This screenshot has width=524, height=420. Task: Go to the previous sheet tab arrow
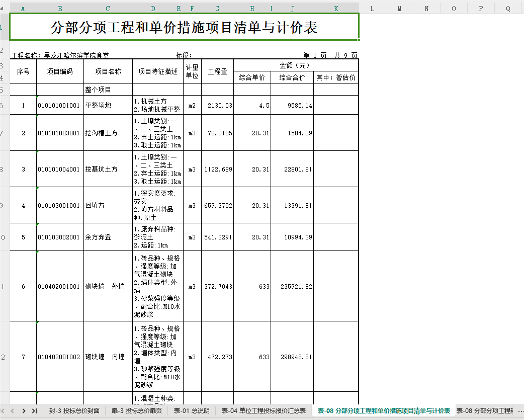13,410
